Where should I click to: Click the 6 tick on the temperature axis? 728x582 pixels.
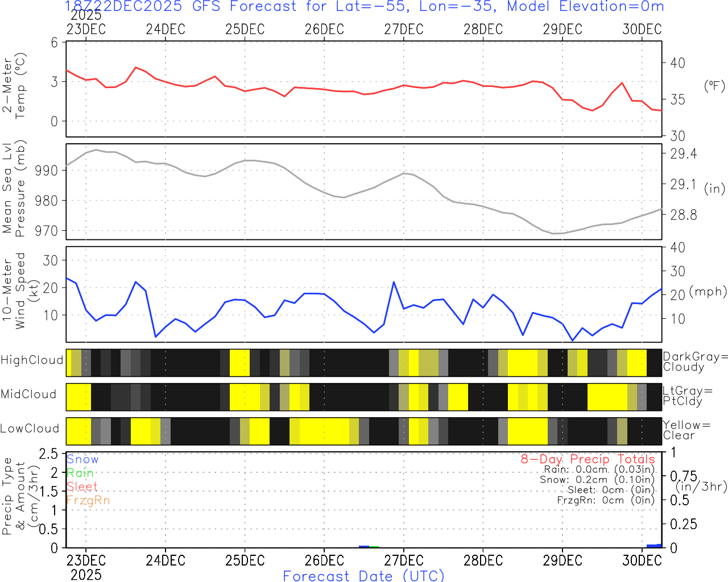point(55,43)
